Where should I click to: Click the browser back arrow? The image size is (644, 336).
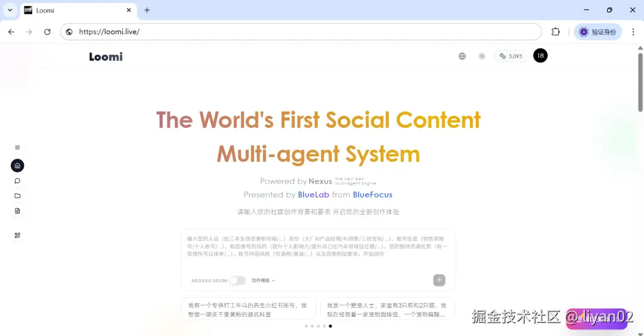11,32
